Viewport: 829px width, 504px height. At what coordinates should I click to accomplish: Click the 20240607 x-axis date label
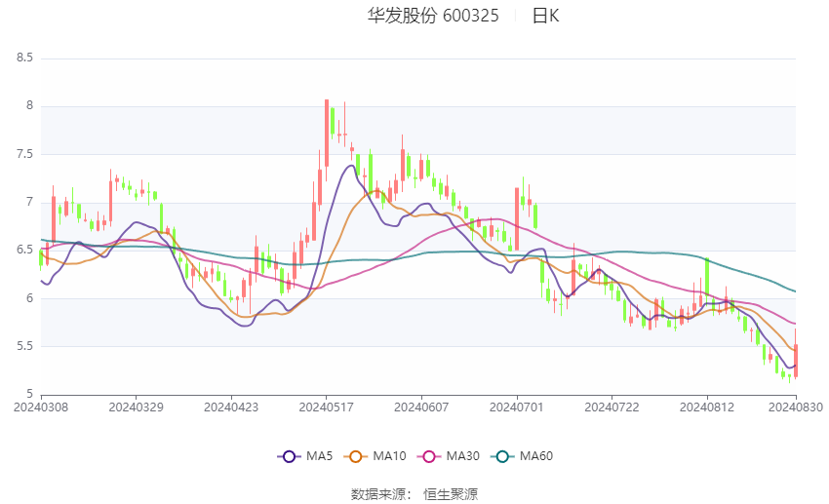coord(421,407)
